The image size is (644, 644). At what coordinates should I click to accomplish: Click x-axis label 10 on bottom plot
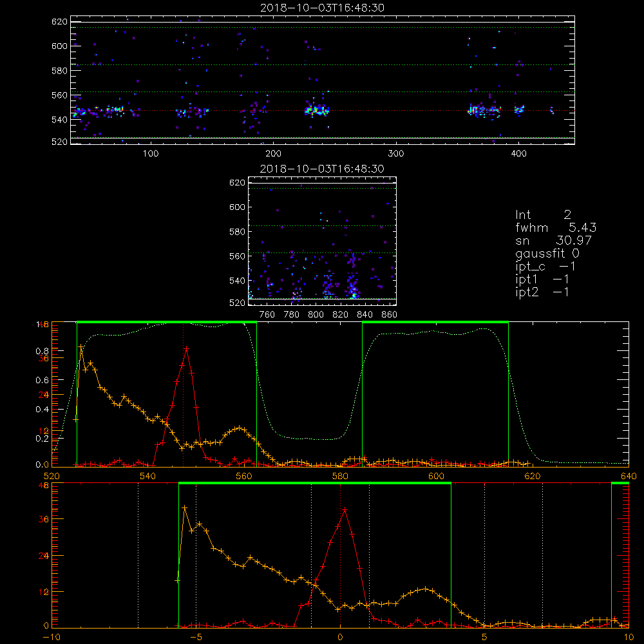629,637
